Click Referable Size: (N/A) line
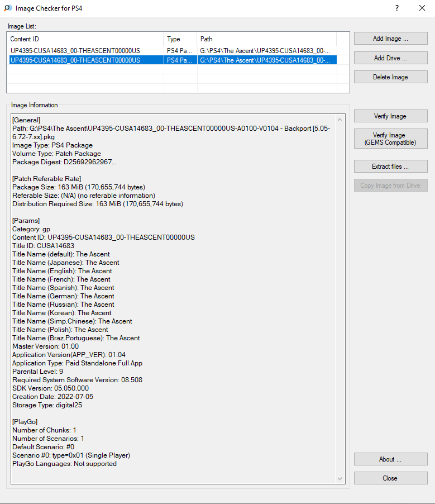The image size is (435, 504). pos(84,196)
